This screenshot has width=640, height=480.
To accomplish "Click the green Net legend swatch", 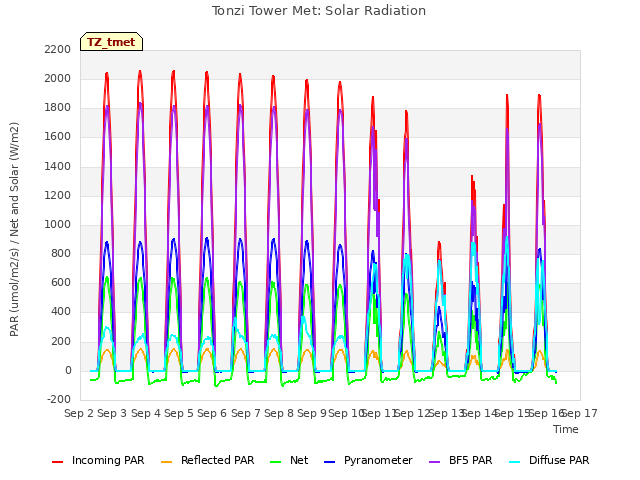I will (276, 462).
